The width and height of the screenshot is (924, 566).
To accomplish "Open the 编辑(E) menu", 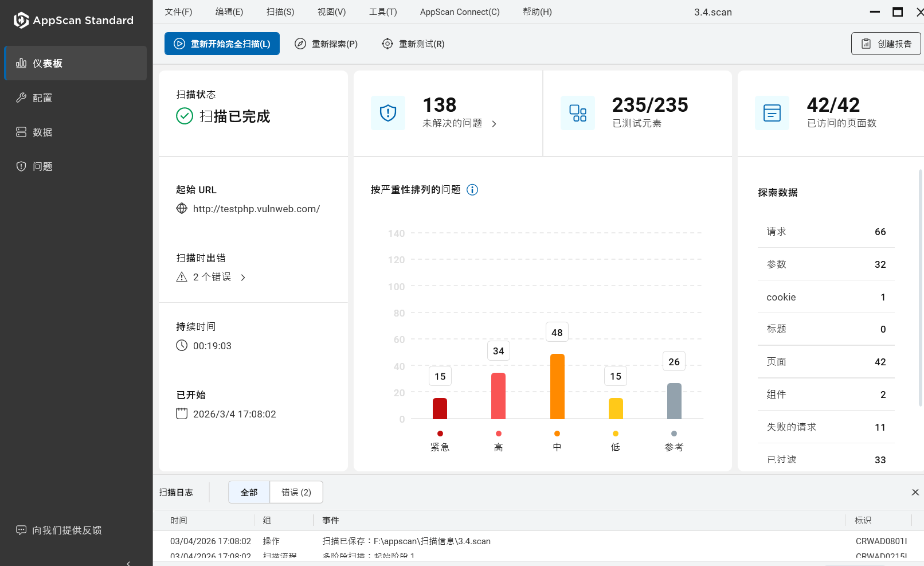I will click(229, 12).
